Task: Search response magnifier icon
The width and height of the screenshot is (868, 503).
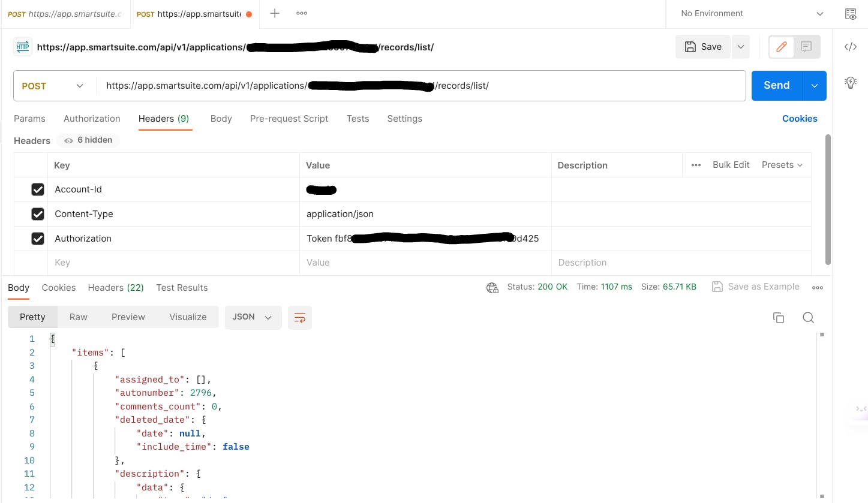Action: pos(808,318)
